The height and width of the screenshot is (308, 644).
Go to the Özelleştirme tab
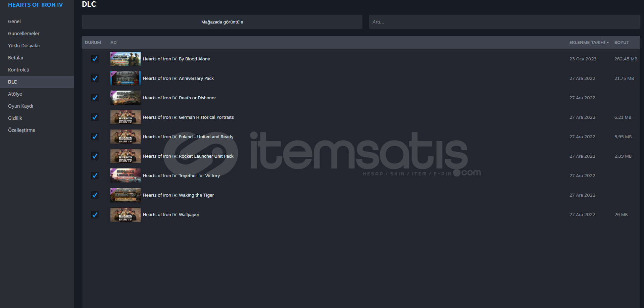click(37, 130)
